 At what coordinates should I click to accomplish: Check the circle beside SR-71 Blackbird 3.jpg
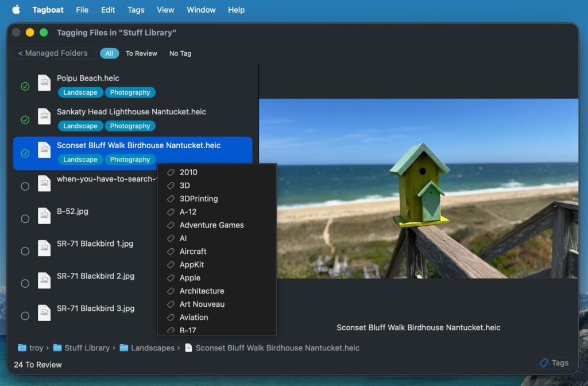tap(25, 316)
